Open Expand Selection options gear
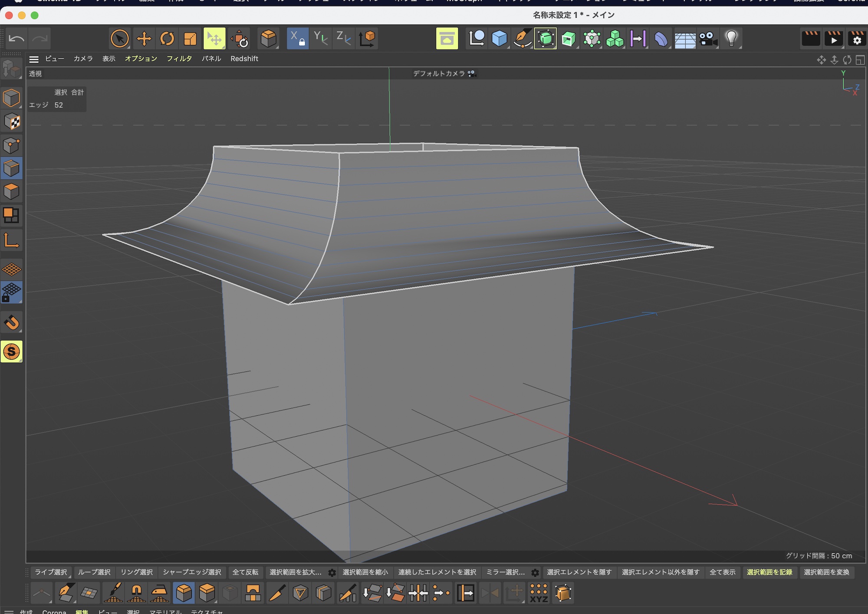Image resolution: width=868 pixels, height=614 pixels. click(332, 573)
